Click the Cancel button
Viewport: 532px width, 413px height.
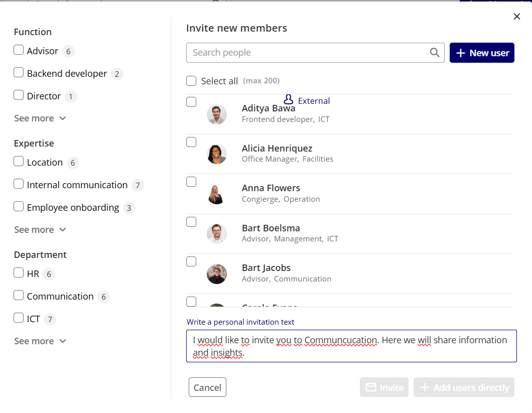click(x=207, y=387)
